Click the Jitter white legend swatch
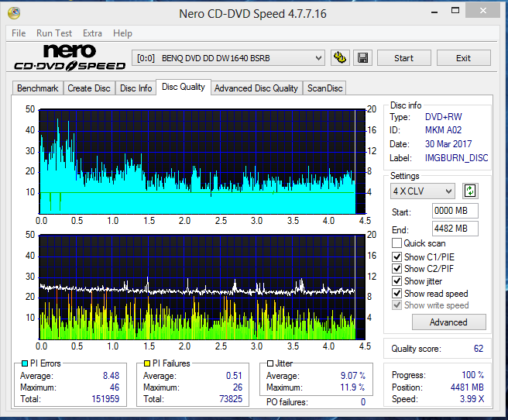 (x=270, y=363)
